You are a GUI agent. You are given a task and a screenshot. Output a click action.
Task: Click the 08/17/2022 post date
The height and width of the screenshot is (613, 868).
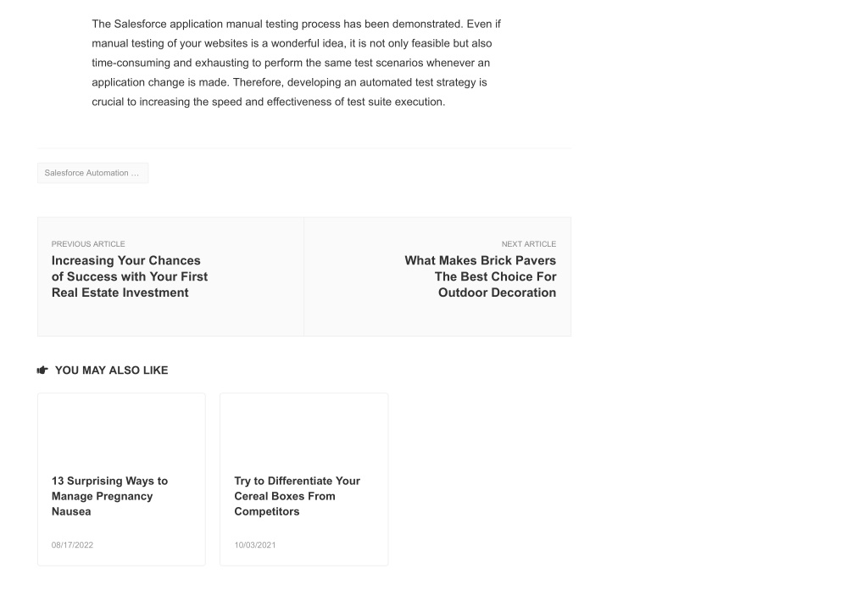coord(73,545)
